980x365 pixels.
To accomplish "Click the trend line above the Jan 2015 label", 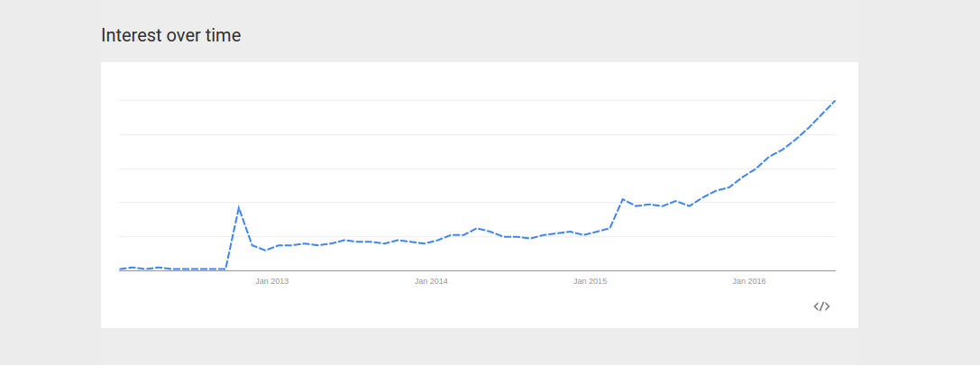I will click(590, 233).
